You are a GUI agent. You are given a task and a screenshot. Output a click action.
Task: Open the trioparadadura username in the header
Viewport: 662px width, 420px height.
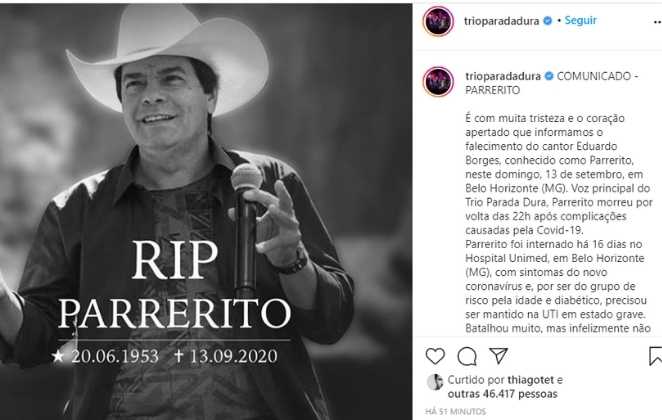click(x=502, y=21)
